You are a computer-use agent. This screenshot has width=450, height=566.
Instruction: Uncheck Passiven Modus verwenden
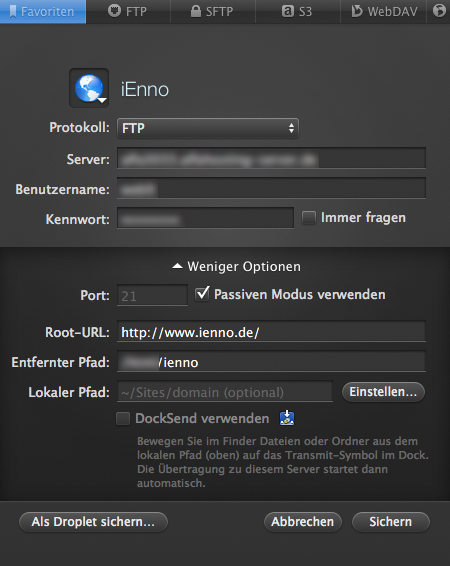202,294
